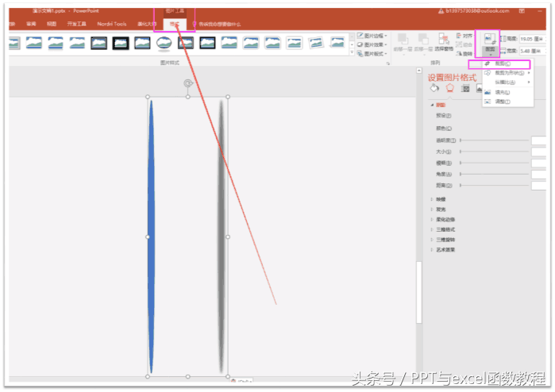555x392 pixels.
Task: Open the 旋转 rotate menu
Action: 464,53
